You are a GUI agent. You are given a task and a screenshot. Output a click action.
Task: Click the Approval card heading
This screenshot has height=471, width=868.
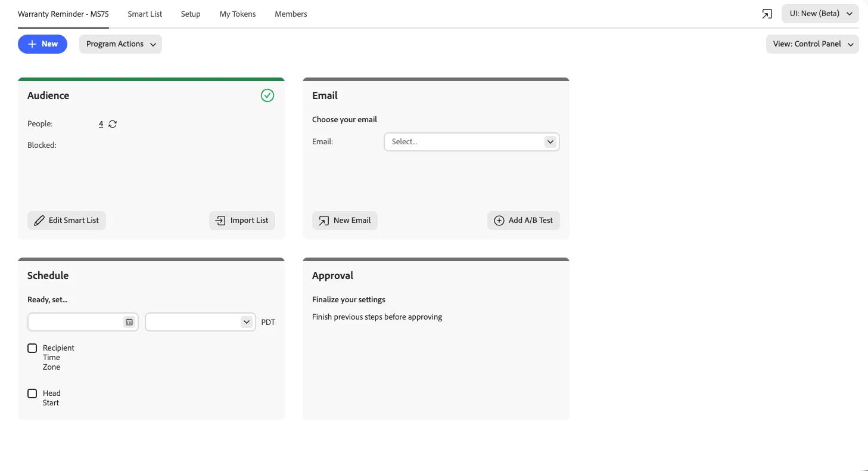click(332, 275)
